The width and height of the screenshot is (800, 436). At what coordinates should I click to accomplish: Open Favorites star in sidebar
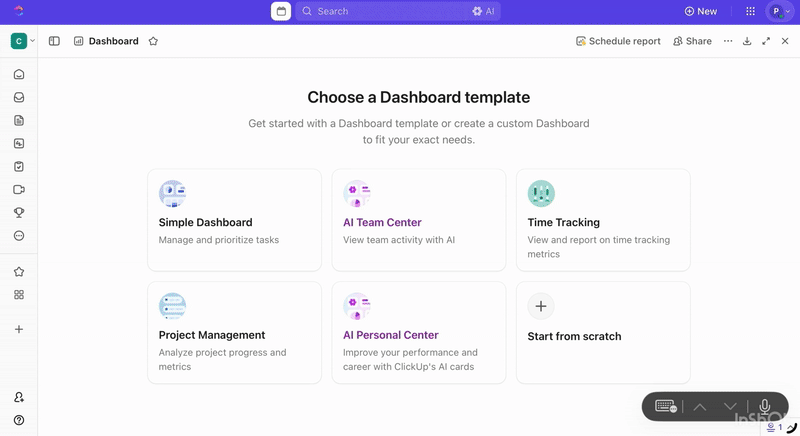tap(19, 272)
